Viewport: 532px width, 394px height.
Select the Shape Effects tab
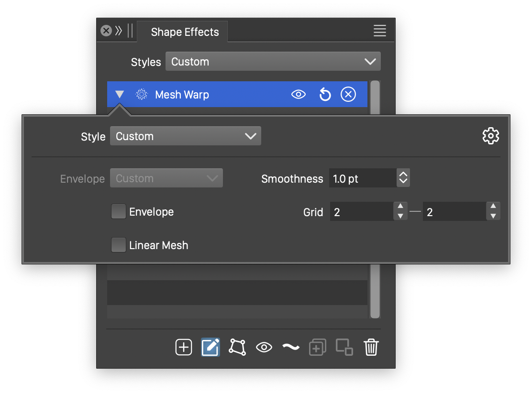pos(185,32)
